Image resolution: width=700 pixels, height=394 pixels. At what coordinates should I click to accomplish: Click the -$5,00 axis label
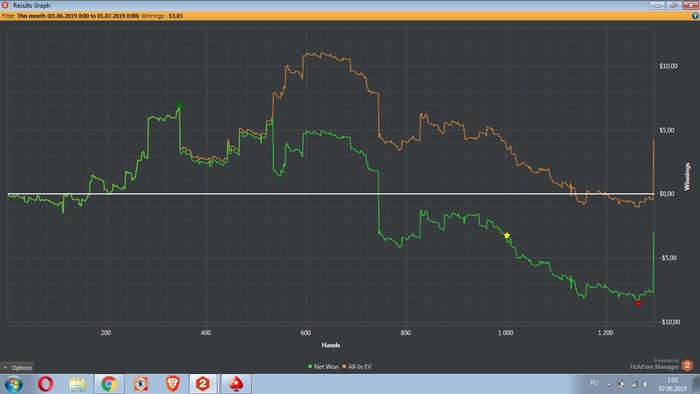coord(668,258)
